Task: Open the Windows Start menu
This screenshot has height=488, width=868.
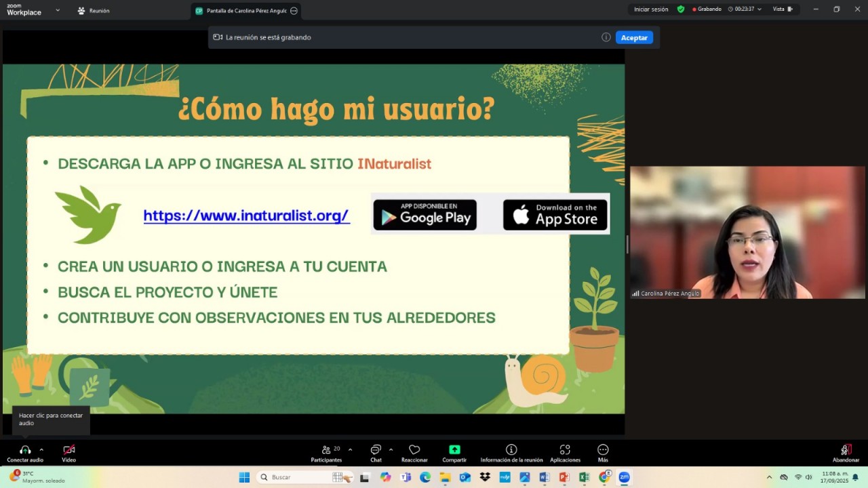Action: (244, 477)
